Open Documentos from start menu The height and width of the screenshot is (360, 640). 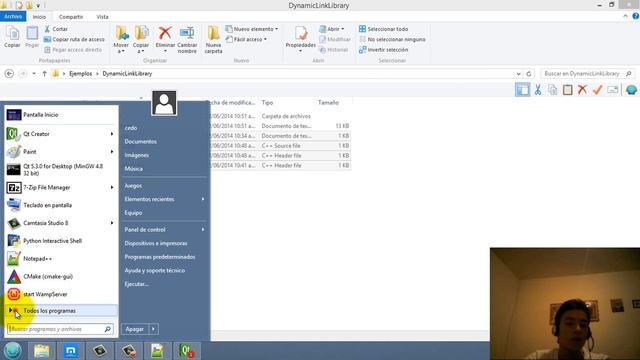[140, 141]
